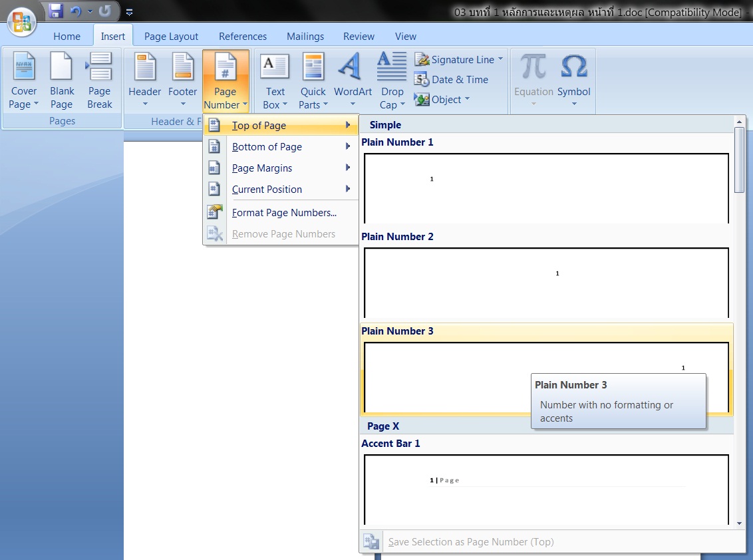The image size is (753, 560).
Task: Open Quick Parts dropdown
Action: [313, 81]
